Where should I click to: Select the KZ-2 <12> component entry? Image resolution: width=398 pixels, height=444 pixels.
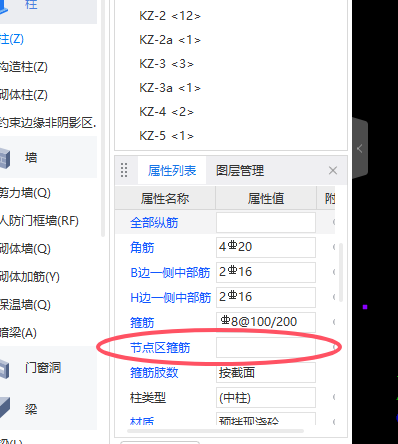[x=170, y=16]
